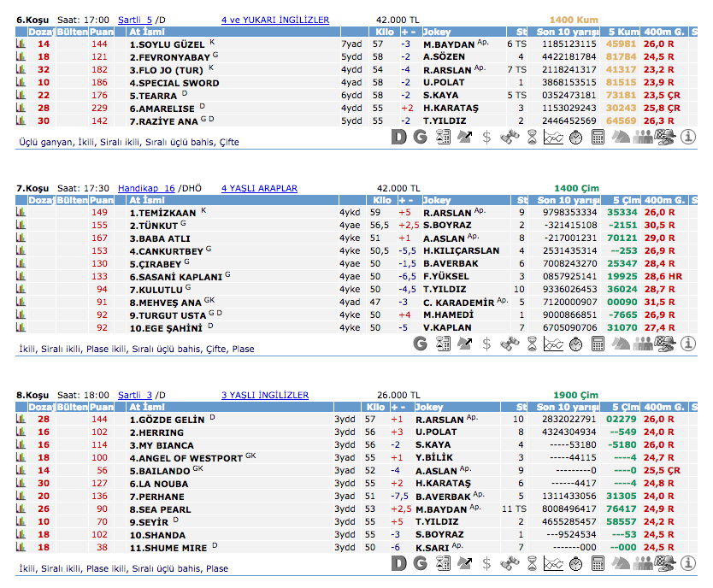The width and height of the screenshot is (713, 588).
Task: Open the line graph icon for race 8
Action: tap(553, 563)
